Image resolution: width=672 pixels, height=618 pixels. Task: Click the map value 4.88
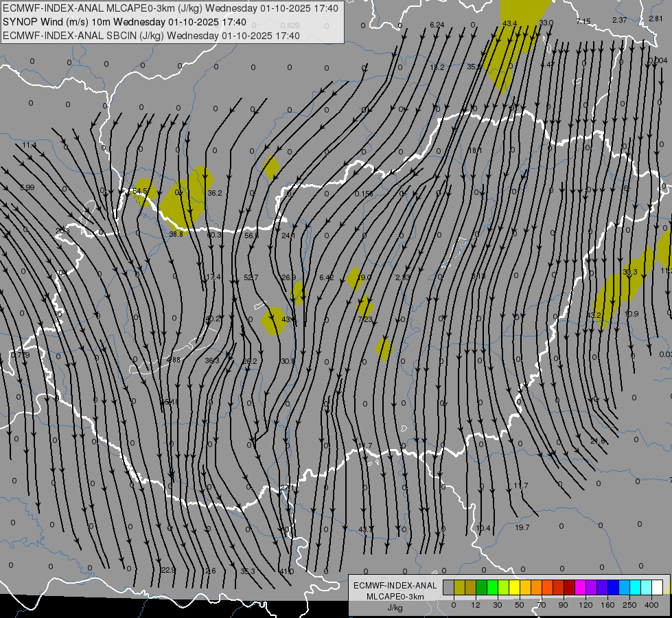coord(174,360)
